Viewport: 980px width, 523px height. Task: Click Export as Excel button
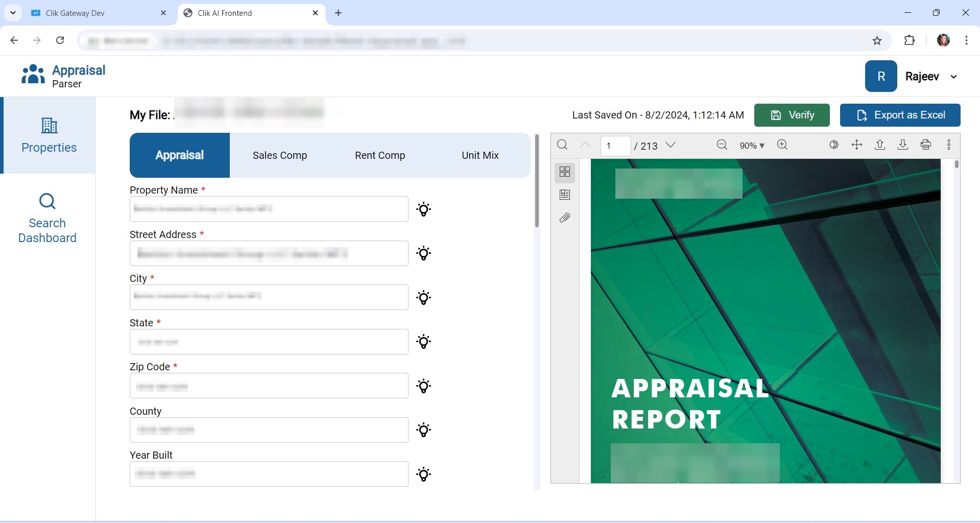(x=900, y=115)
